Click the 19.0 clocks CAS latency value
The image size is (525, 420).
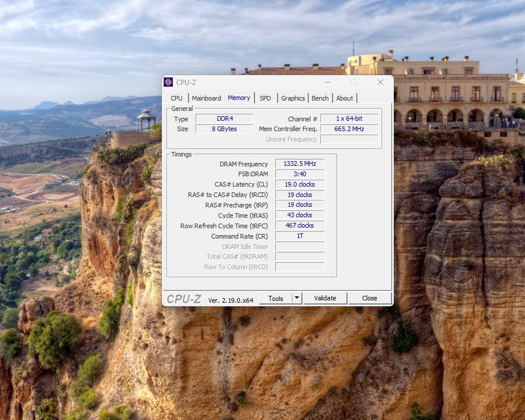pos(300,184)
